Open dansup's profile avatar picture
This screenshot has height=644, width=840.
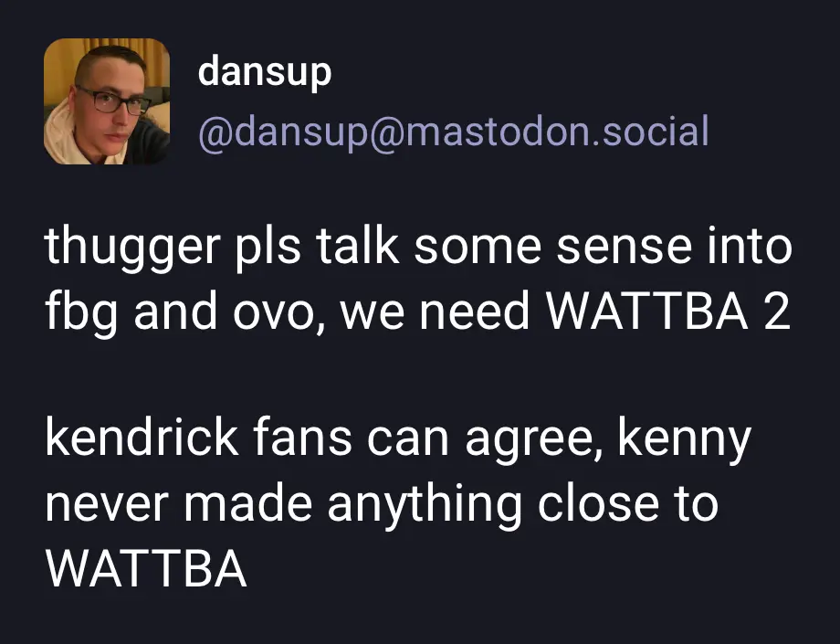pos(107,101)
